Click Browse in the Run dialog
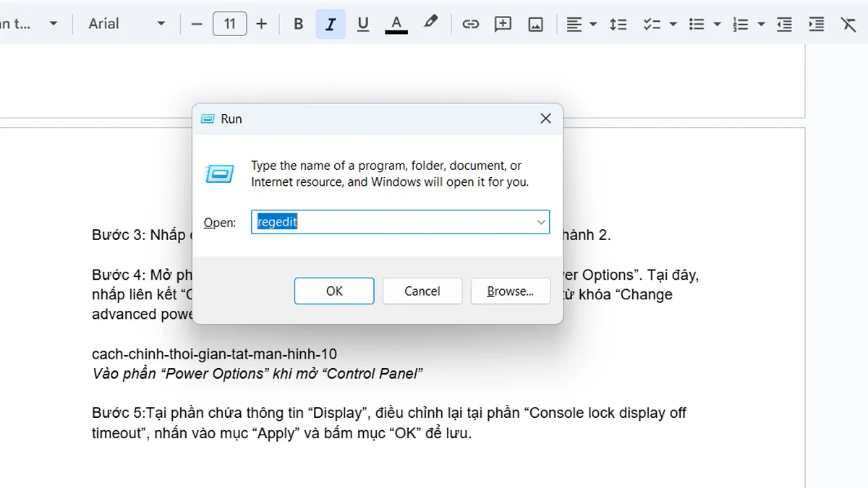The width and height of the screenshot is (868, 488). pyautogui.click(x=510, y=291)
